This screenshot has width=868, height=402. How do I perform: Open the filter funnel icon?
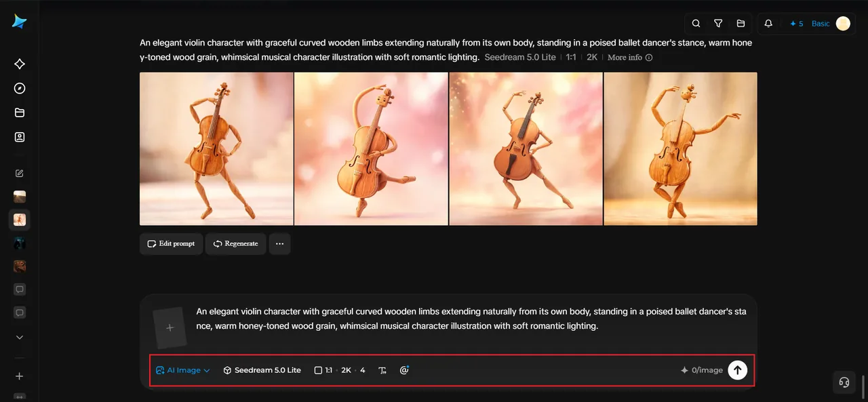[718, 23]
